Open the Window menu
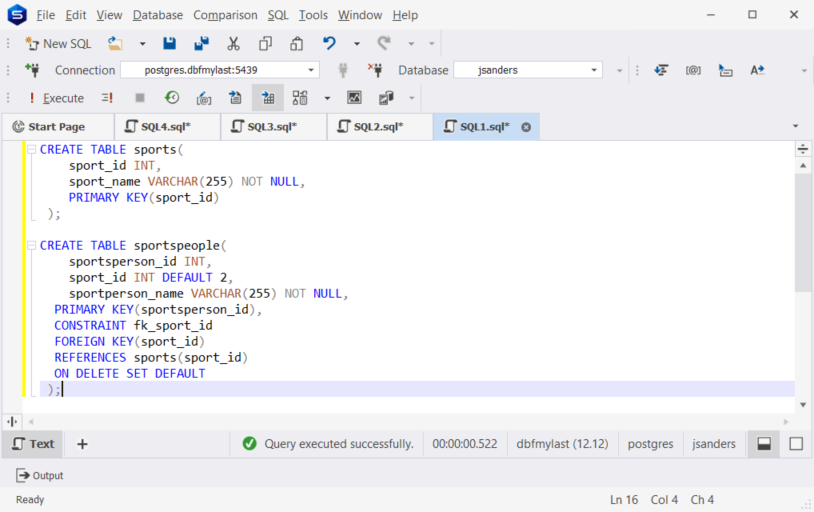Screen dimensions: 814x512 pyautogui.click(x=360, y=15)
